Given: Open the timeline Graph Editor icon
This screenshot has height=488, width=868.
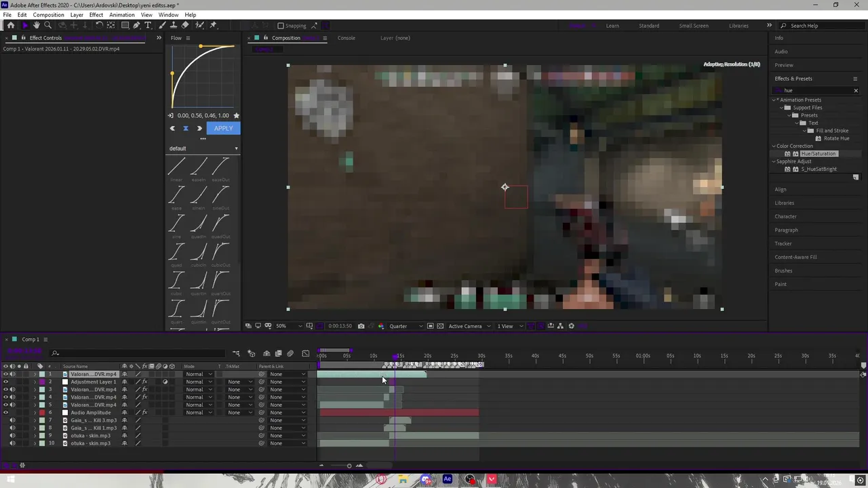Looking at the screenshot, I should point(305,353).
